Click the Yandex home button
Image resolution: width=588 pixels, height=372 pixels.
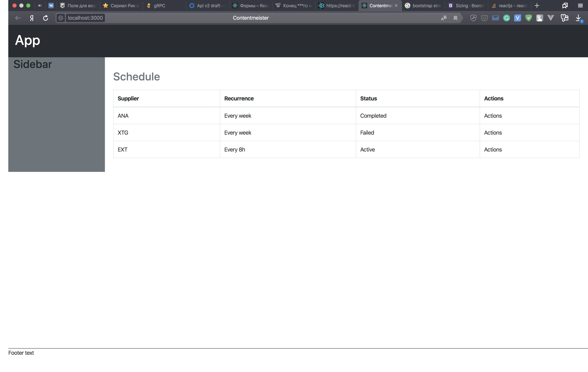[x=32, y=18]
